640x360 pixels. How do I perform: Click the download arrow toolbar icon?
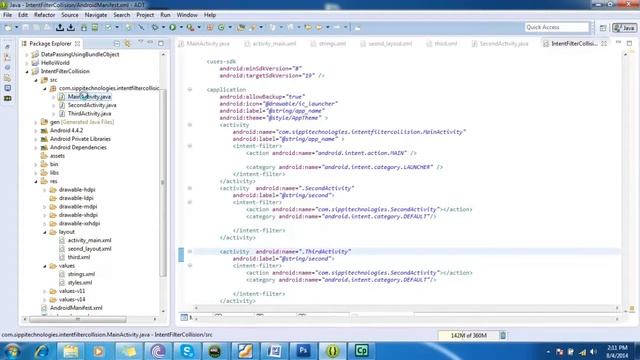point(71,27)
